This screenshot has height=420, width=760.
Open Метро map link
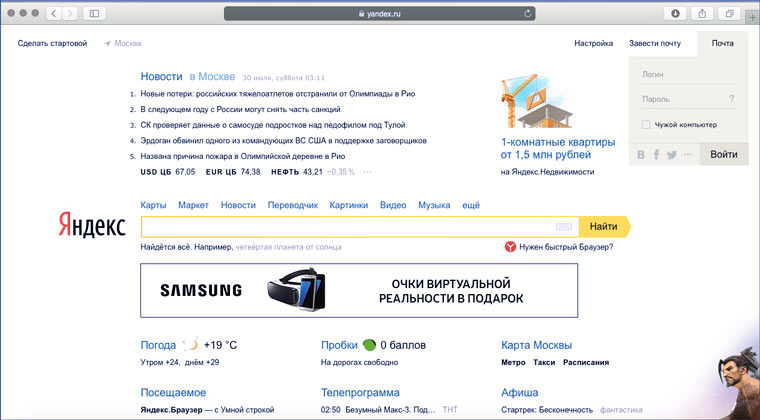(513, 362)
